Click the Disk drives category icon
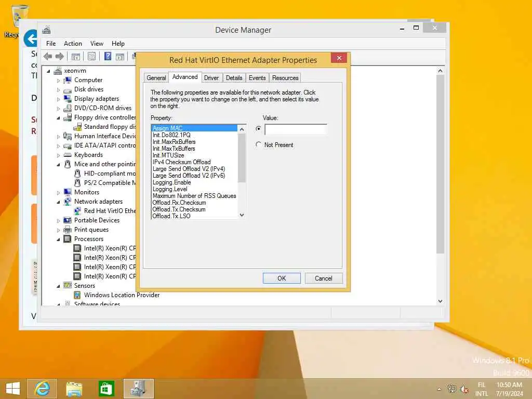Image resolution: width=532 pixels, height=399 pixels. click(x=68, y=89)
